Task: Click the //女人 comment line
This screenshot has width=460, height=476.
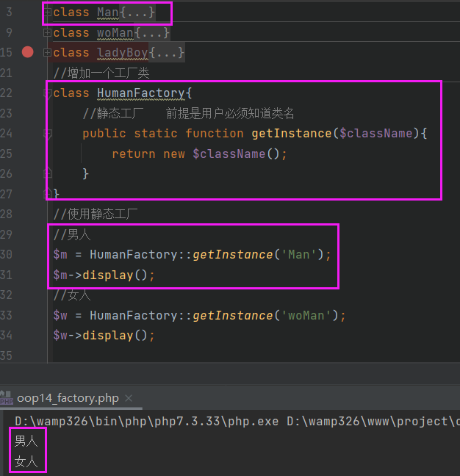Action: coord(72,295)
